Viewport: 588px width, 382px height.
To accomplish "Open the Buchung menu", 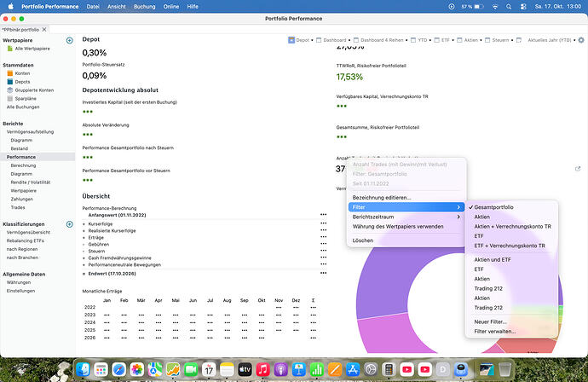I will tap(144, 6).
